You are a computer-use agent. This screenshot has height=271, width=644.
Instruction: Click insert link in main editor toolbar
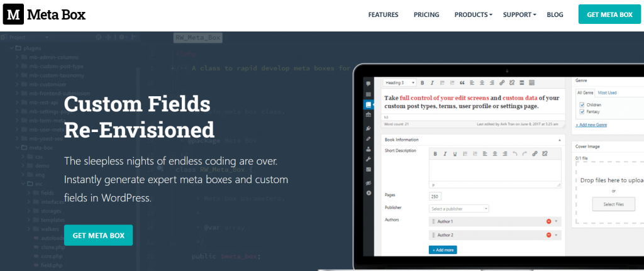(502, 83)
